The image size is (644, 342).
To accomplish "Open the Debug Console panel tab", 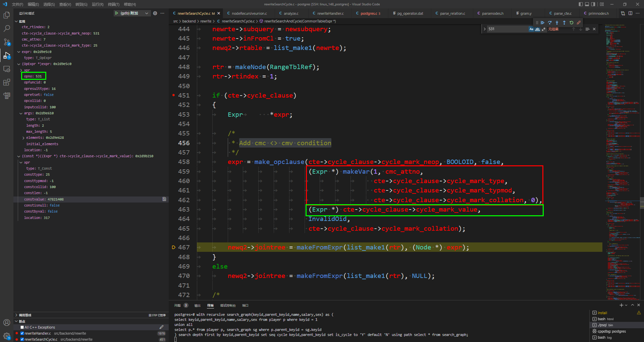I will tap(228, 305).
